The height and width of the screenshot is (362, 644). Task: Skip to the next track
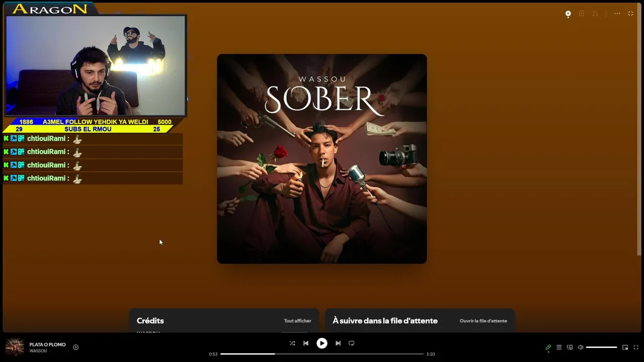(338, 343)
